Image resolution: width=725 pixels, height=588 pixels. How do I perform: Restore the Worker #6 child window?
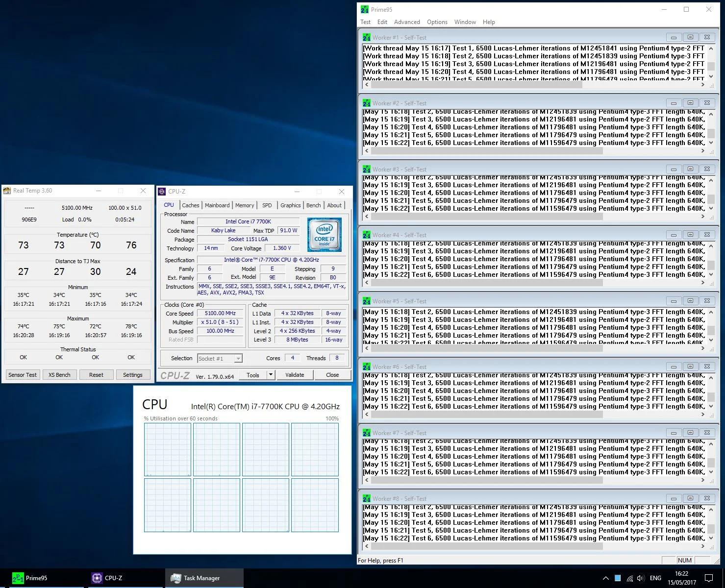(x=690, y=367)
